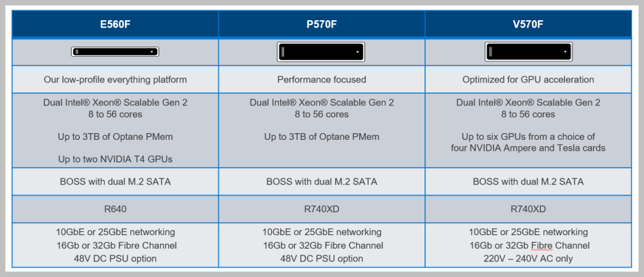The height and width of the screenshot is (277, 644).
Task: Click 'BOSS with dual M.2 SATA' under E560F
Action: tap(115, 182)
